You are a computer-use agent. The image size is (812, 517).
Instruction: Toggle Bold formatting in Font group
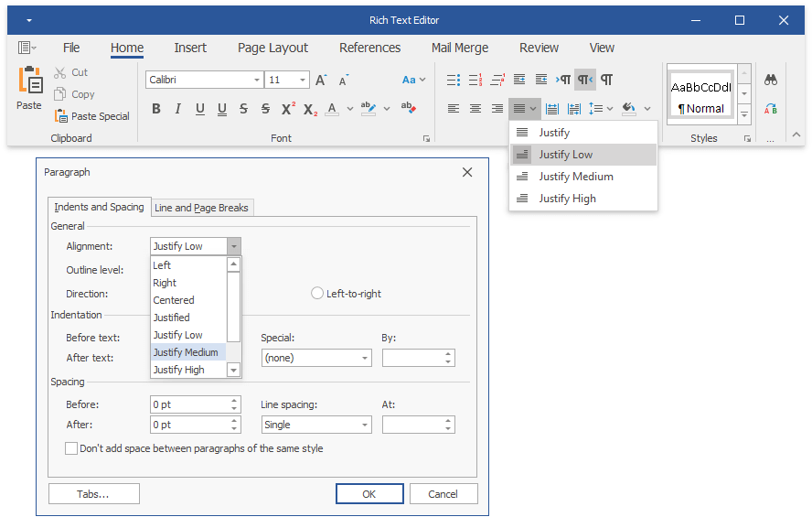tap(156, 109)
